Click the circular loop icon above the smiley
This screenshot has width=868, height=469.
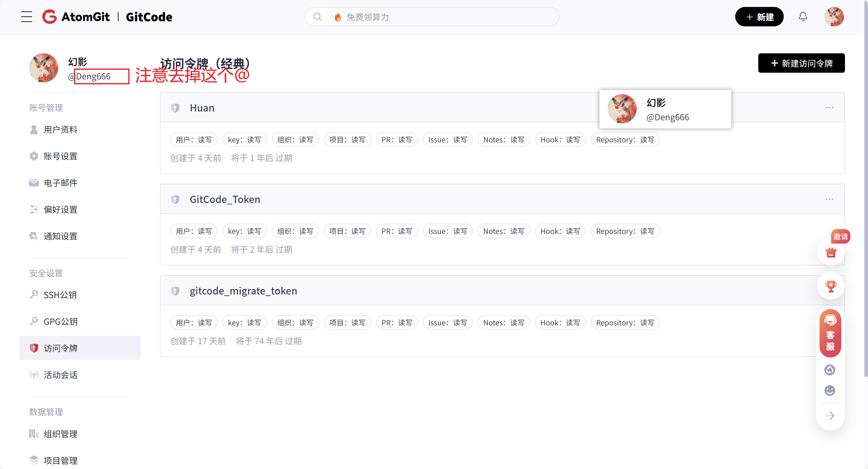830,370
